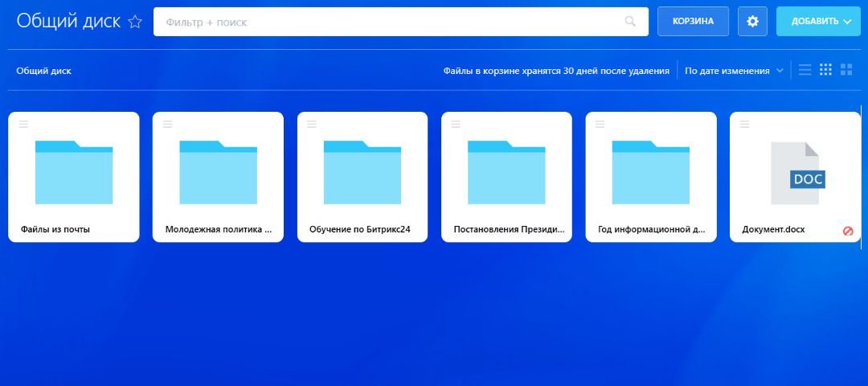Switch to small grid view layout

click(825, 70)
